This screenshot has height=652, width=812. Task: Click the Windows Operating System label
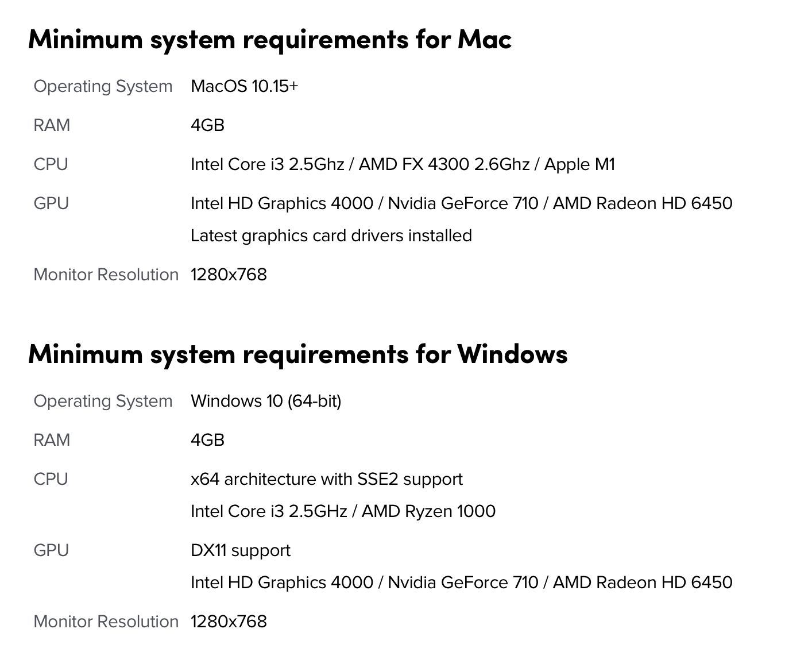click(x=103, y=402)
